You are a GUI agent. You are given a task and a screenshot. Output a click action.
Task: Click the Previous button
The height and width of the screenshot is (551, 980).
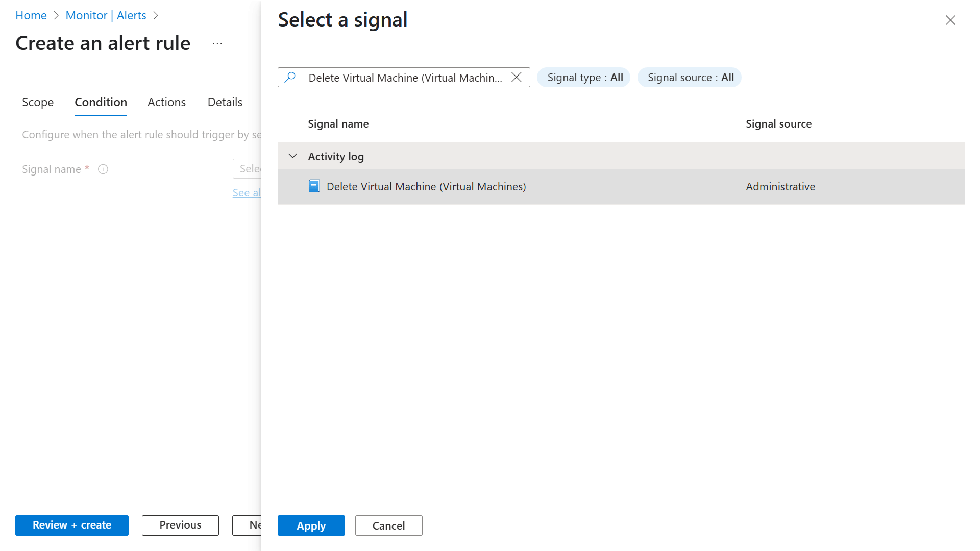(x=180, y=525)
